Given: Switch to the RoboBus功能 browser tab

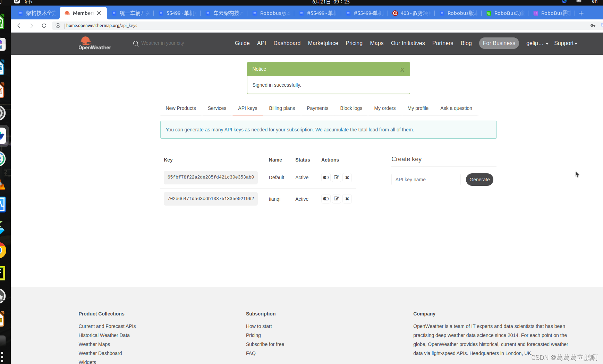Looking at the screenshot, I should point(505,13).
